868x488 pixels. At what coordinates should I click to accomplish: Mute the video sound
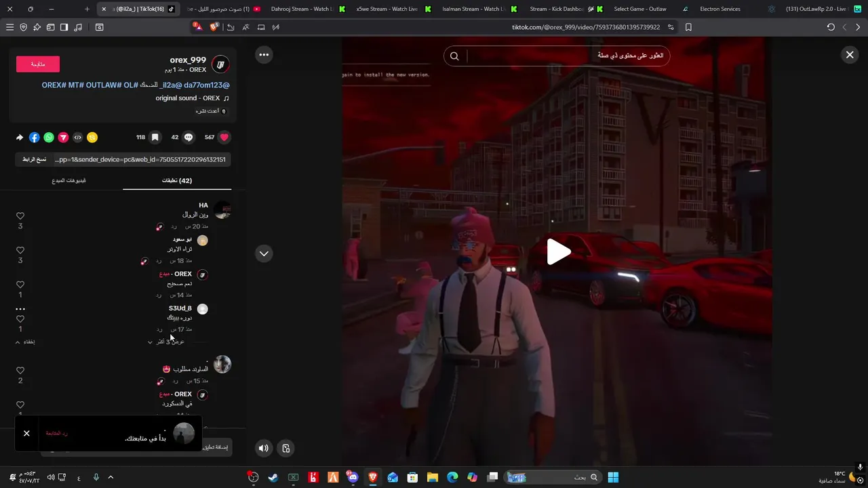[264, 448]
